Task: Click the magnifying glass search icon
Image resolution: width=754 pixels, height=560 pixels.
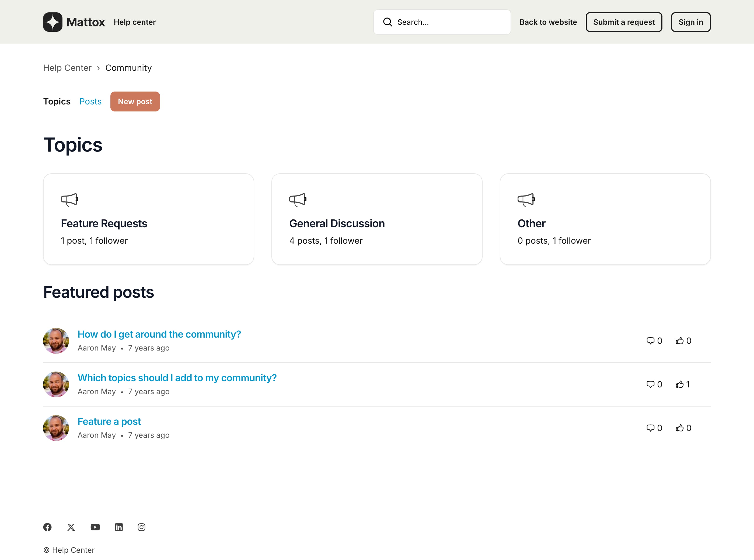Action: coord(388,22)
